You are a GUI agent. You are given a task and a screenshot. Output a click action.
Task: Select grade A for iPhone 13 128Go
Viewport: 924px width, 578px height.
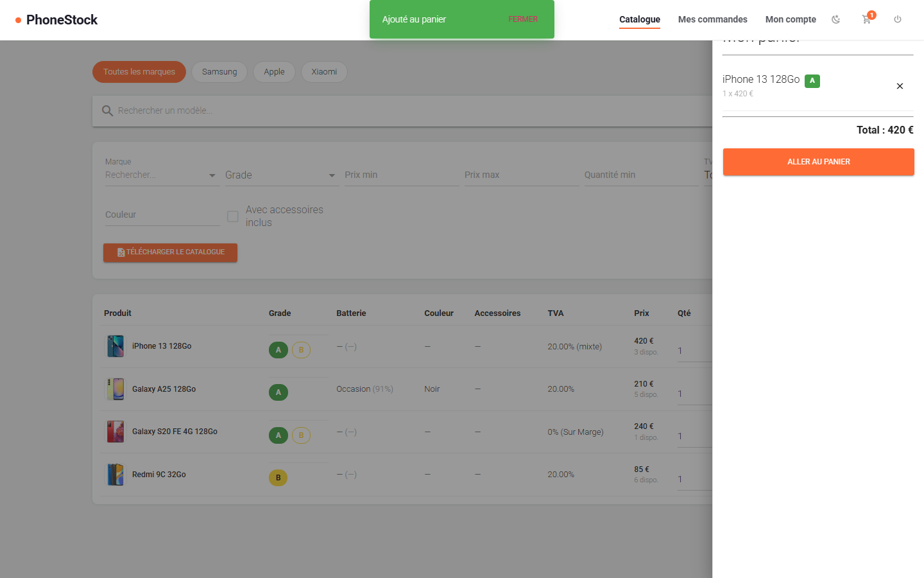(x=278, y=350)
